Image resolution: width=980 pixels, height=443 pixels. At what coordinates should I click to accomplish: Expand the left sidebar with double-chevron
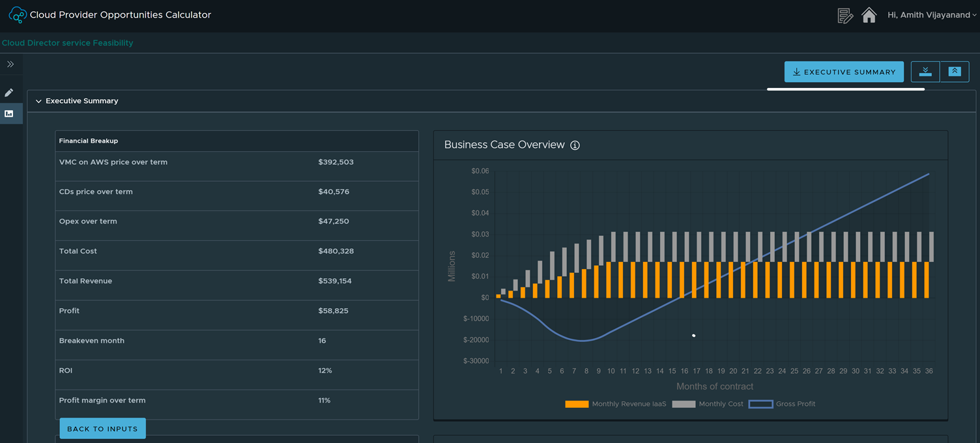click(10, 64)
